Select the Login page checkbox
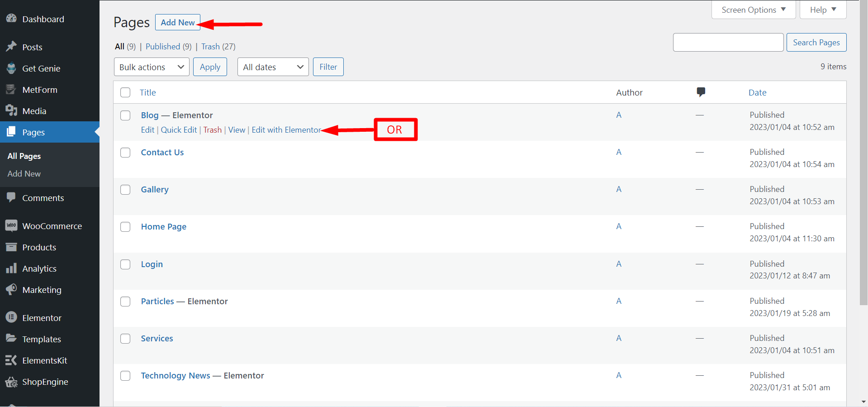 125,264
